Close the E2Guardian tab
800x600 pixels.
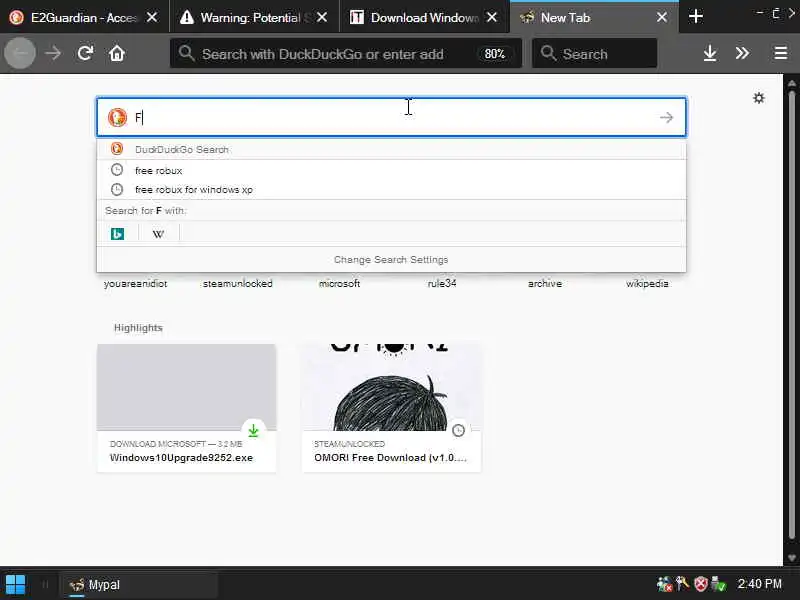click(152, 17)
